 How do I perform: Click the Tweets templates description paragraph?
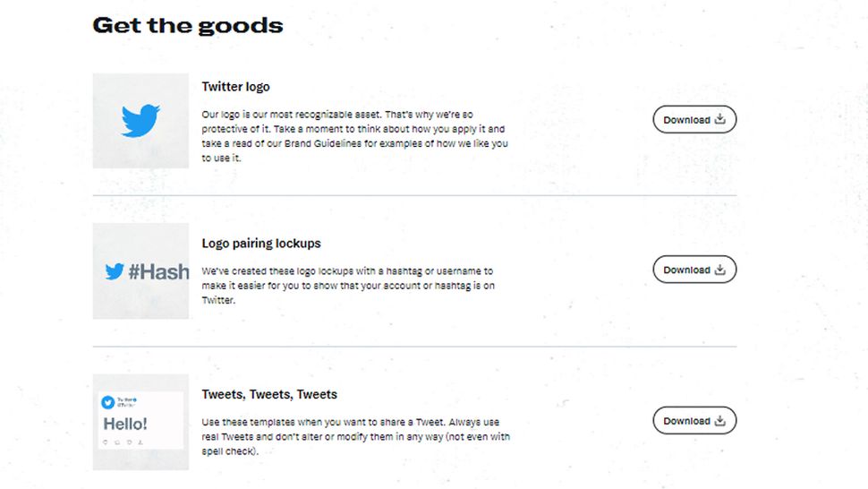click(356, 436)
